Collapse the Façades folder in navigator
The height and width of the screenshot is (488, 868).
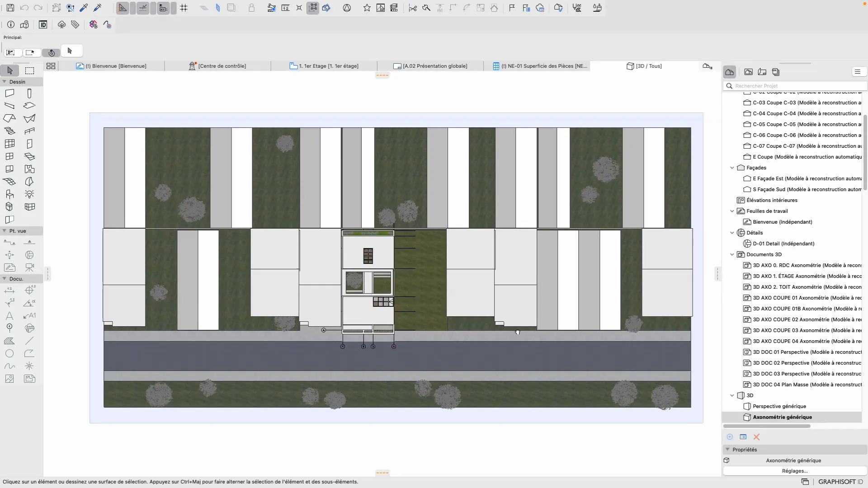732,168
